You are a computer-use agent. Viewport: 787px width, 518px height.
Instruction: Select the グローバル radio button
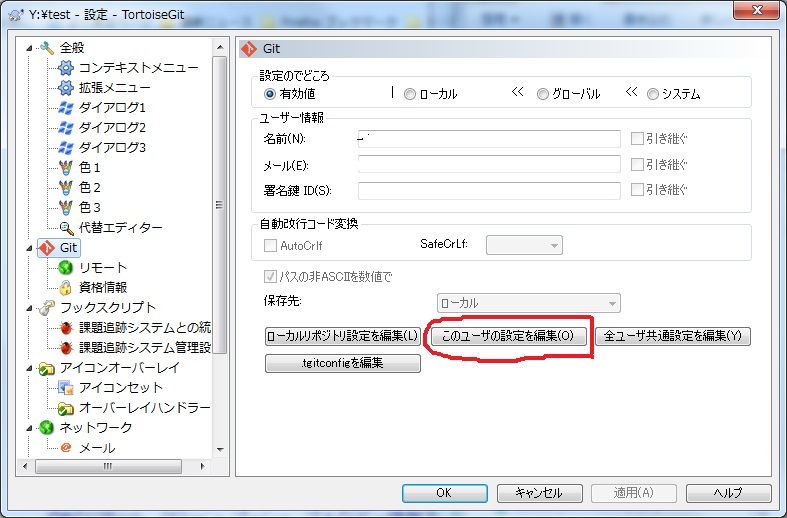point(543,94)
